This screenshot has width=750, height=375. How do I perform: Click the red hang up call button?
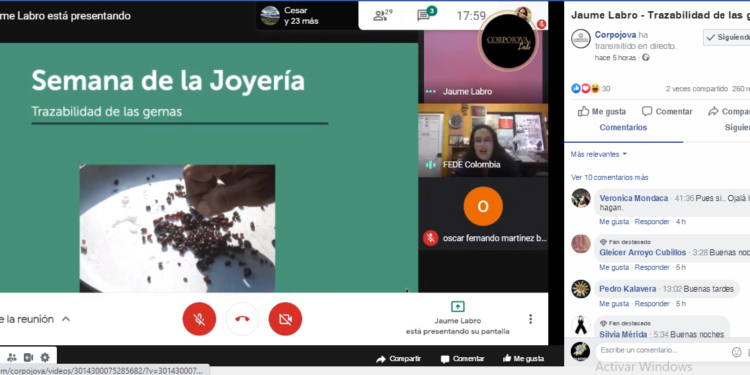click(242, 319)
